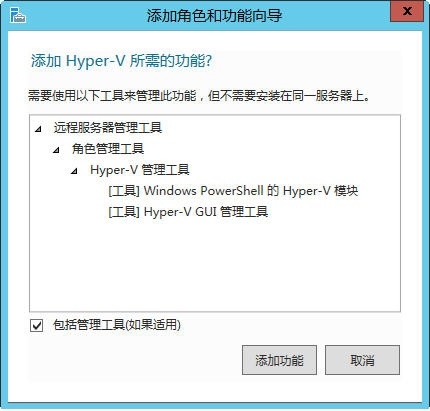The width and height of the screenshot is (430, 411).
Task: Select the 远程服务器管理工具 tree node
Action: click(x=108, y=128)
